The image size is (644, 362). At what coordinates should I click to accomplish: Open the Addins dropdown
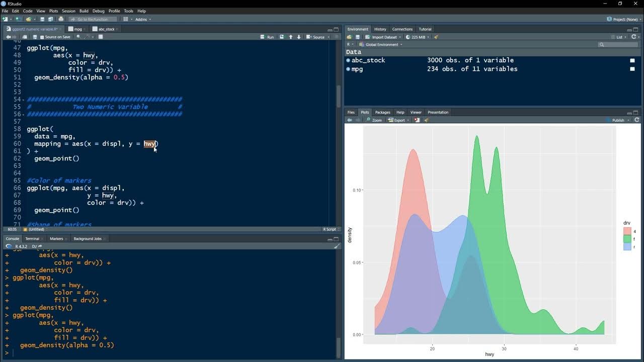143,19
